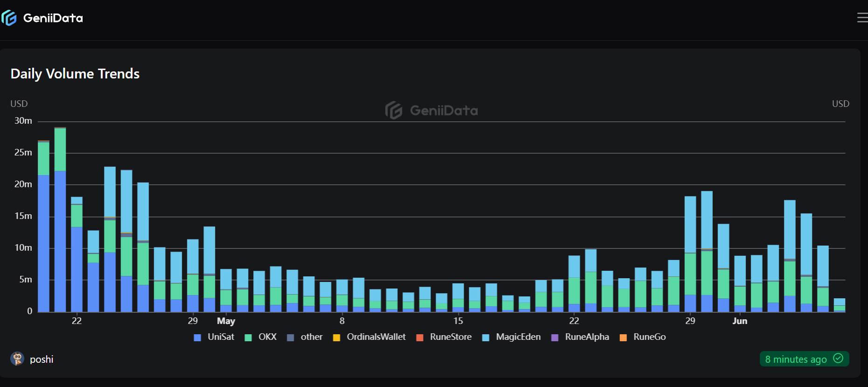868x387 pixels.
Task: Open the poshi author profile link
Action: tap(42, 359)
